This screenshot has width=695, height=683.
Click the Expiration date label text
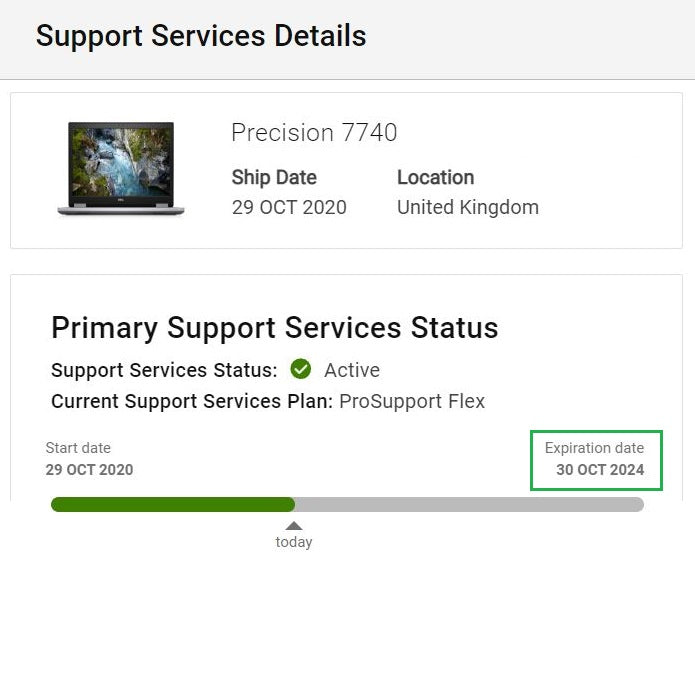click(594, 448)
